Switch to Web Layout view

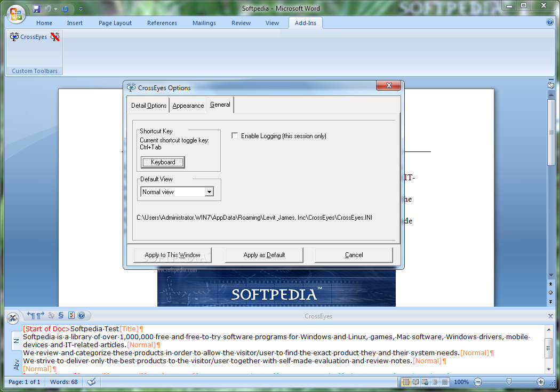425,382
